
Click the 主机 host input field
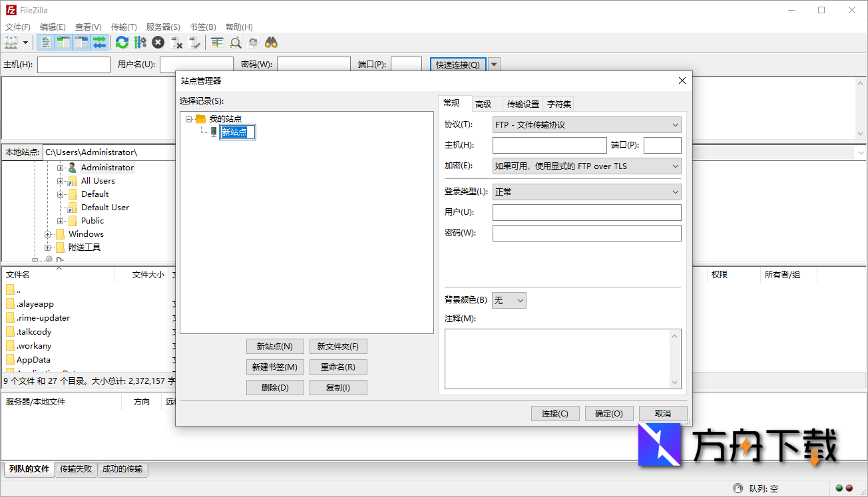point(548,144)
